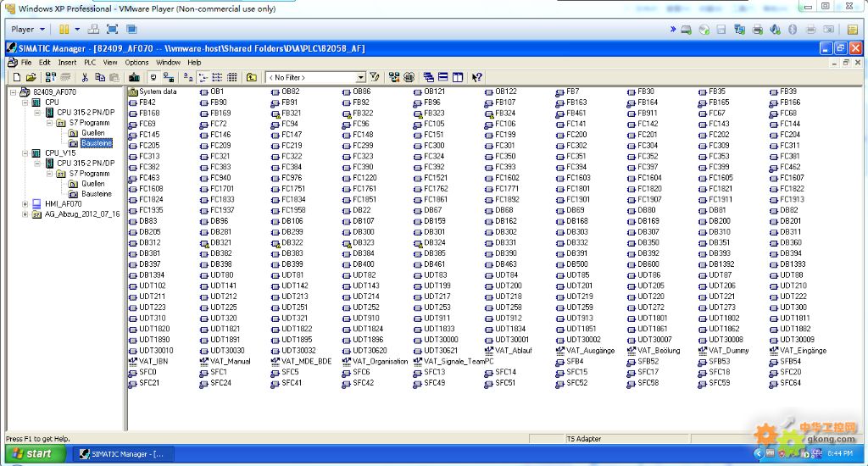
Task: Expand the HMI_AF070 node
Action: [x=25, y=203]
